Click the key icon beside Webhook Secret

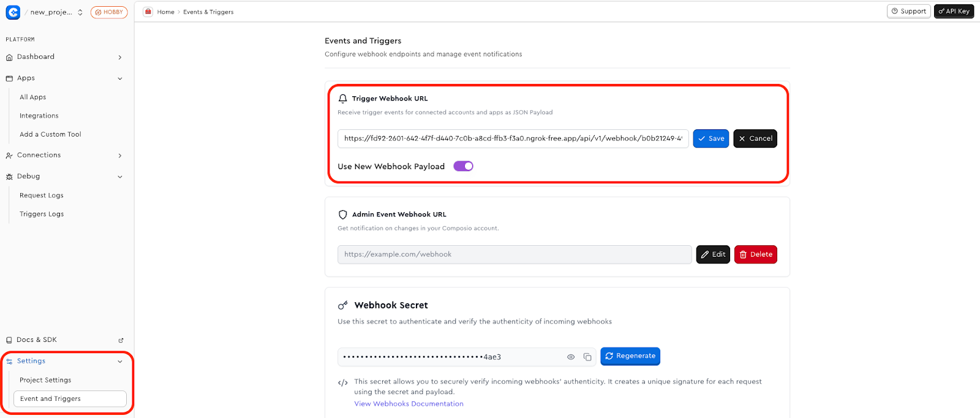(x=343, y=305)
